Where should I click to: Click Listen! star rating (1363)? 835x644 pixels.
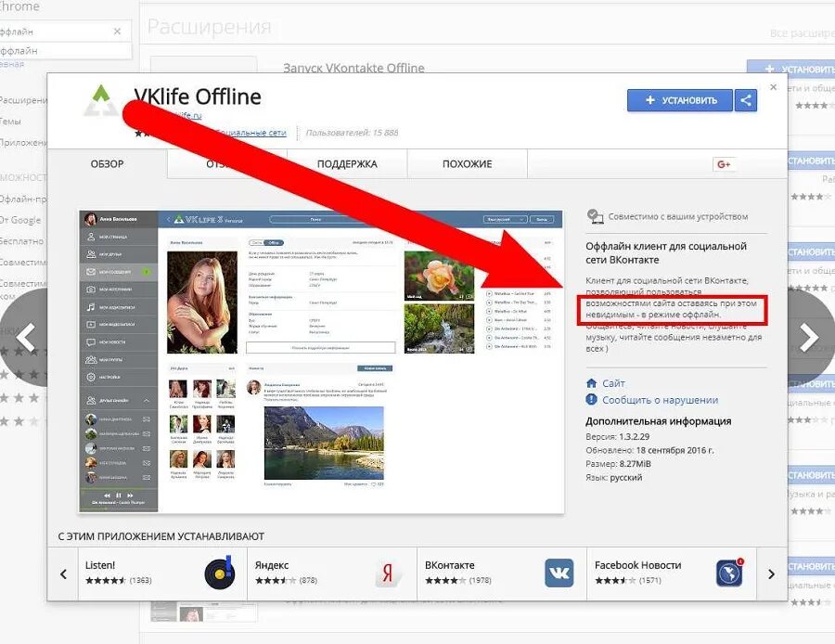(x=118, y=580)
